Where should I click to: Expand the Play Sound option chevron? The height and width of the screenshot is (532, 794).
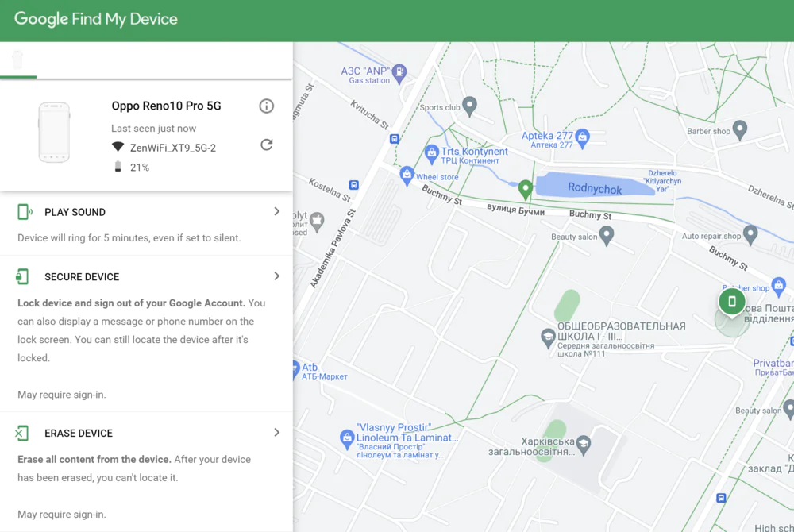coord(276,211)
